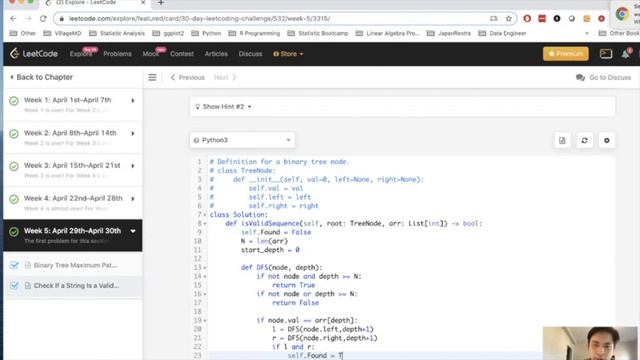Click code line 23 self.Found
The width and height of the screenshot is (640, 360).
(x=315, y=356)
